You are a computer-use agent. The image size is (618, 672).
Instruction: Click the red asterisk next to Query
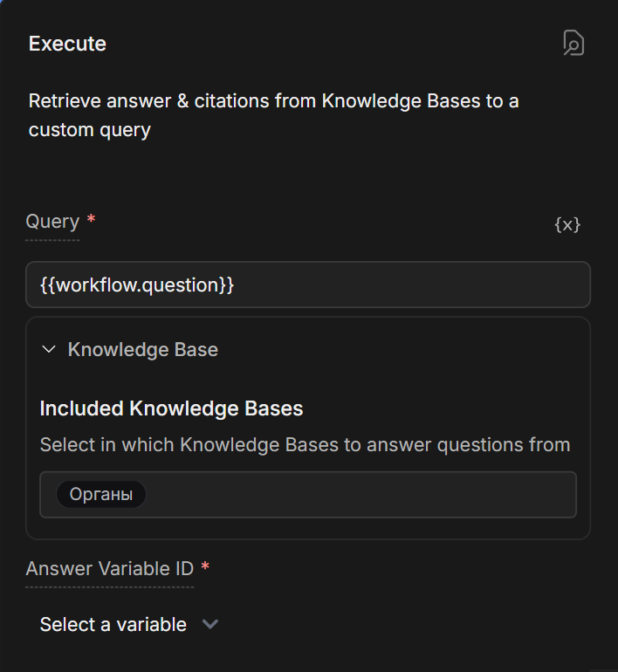(91, 221)
